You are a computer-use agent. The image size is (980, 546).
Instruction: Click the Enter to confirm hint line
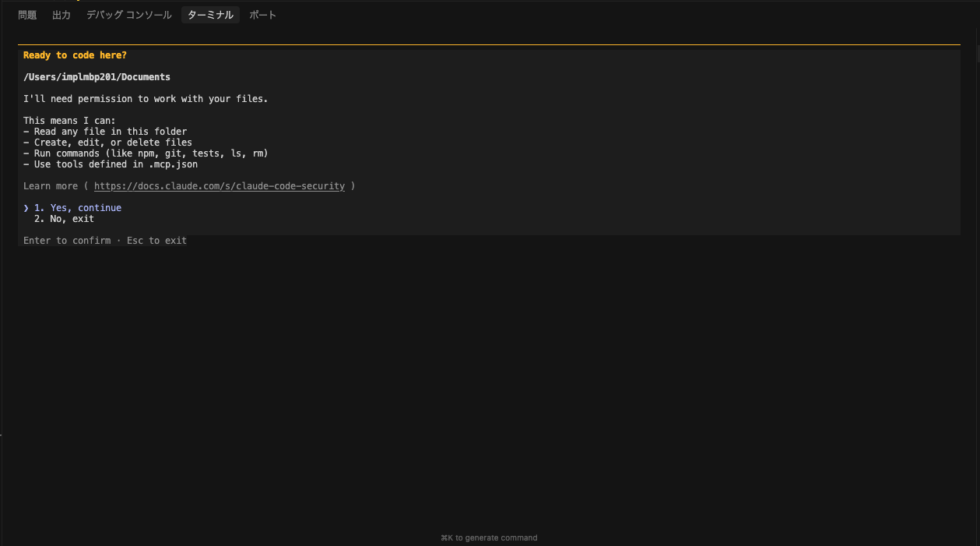(x=105, y=241)
